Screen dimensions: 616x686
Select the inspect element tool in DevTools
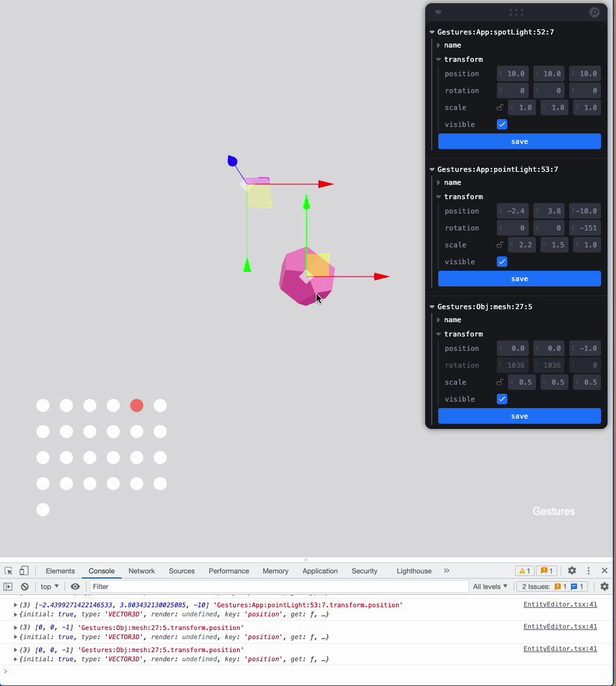click(x=9, y=570)
